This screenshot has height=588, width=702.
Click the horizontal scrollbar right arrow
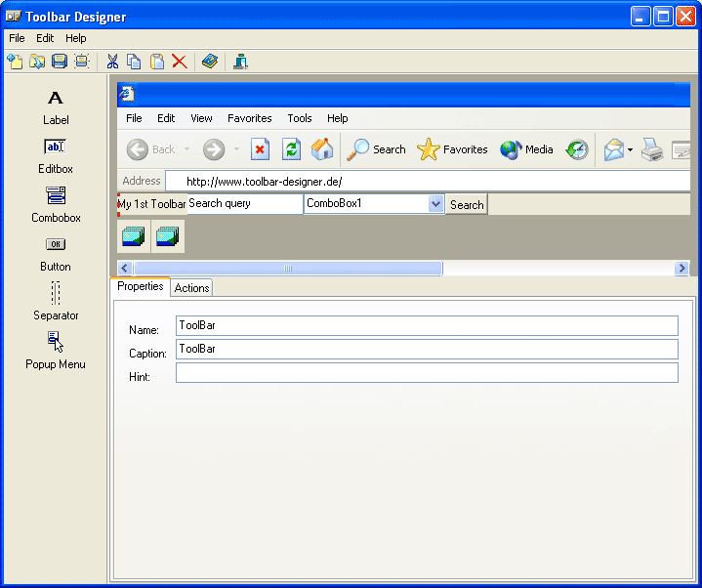[x=681, y=269]
